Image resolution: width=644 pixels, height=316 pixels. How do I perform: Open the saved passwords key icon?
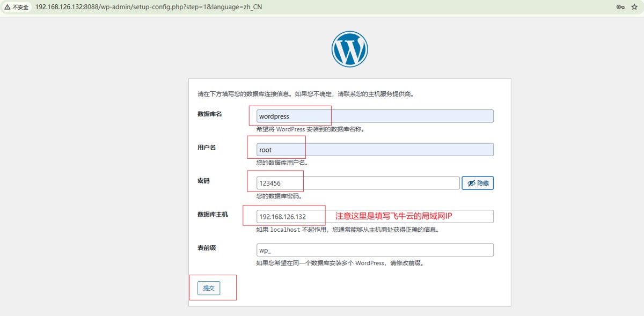coord(620,7)
